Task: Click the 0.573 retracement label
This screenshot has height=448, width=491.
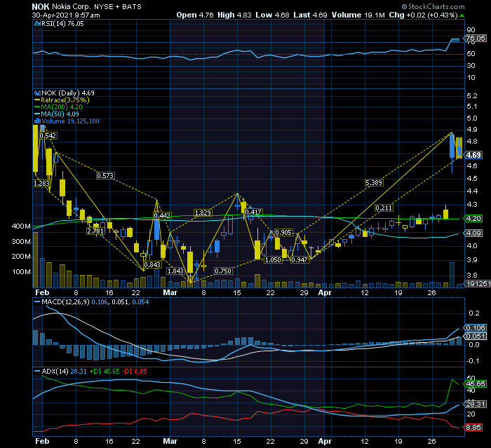Action: pyautogui.click(x=105, y=176)
